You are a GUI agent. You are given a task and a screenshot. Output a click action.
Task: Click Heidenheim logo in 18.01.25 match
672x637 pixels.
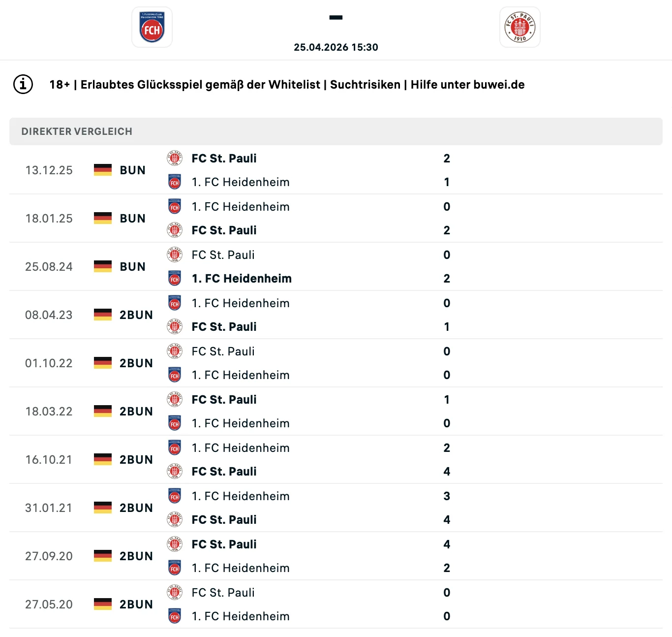pos(175,206)
